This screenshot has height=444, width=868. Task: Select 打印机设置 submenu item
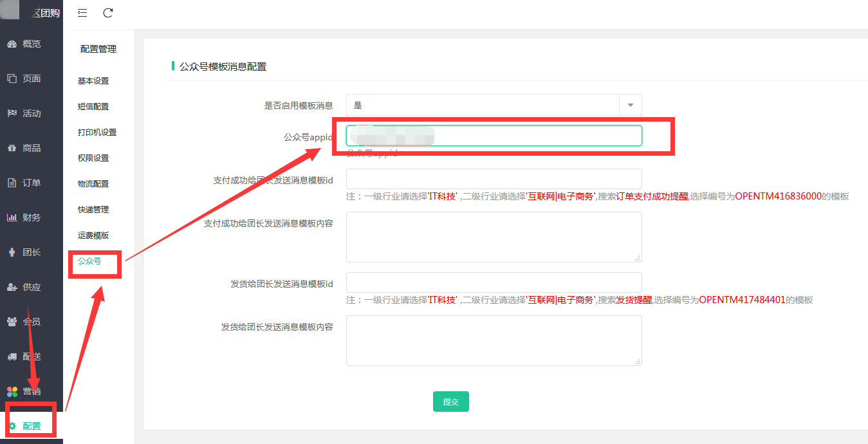point(97,133)
